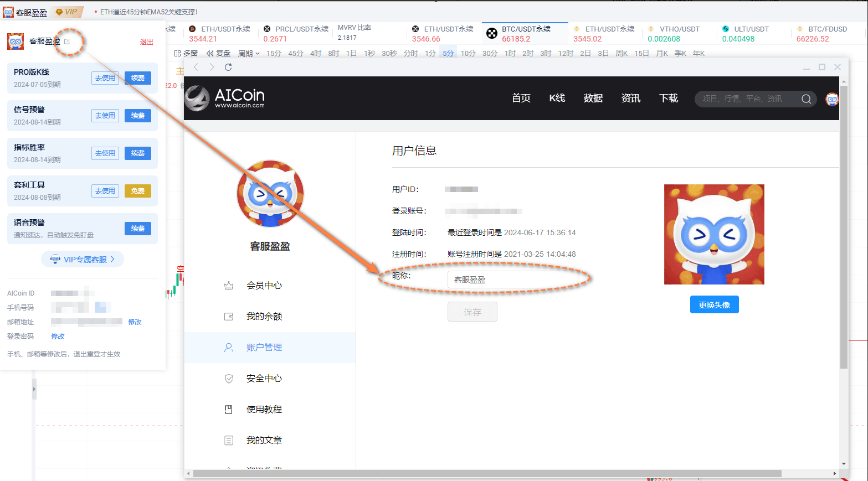Click the vertical scrollbar of web panel

[x=844, y=227]
